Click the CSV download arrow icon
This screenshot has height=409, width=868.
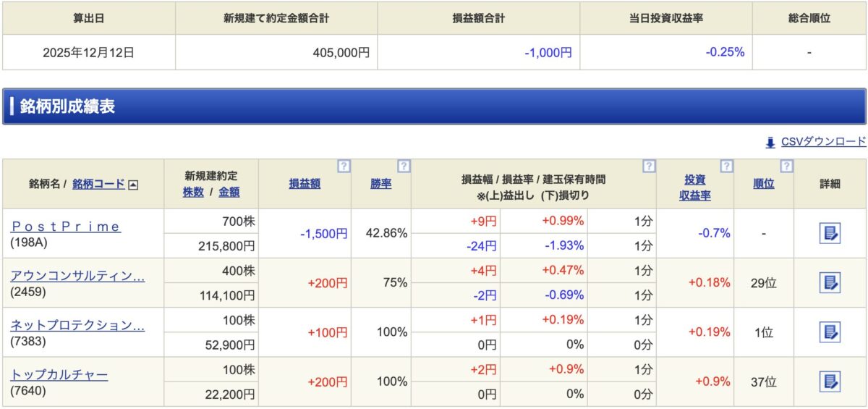point(770,143)
